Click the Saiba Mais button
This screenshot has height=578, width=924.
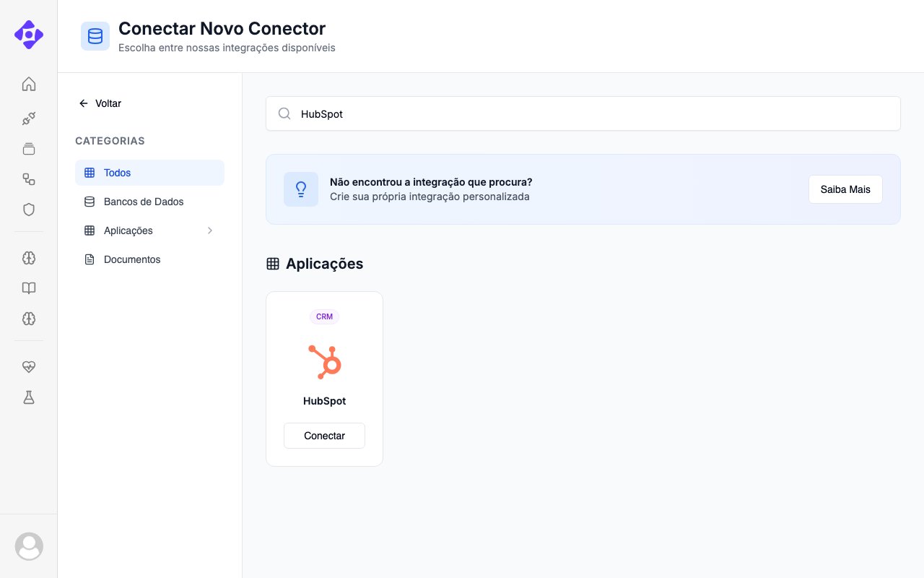pos(845,189)
